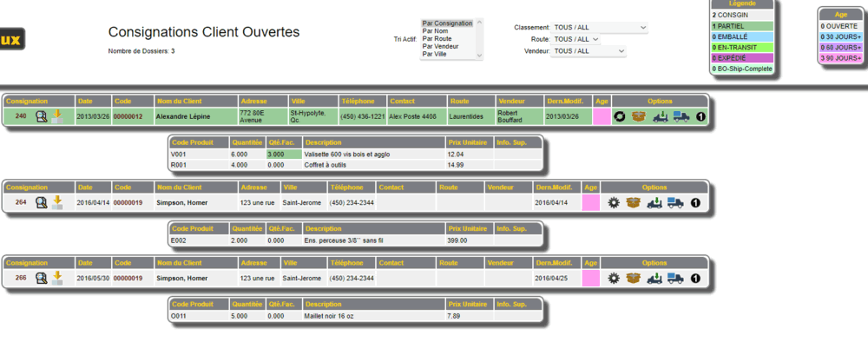Expand the Vendeur dropdown

pyautogui.click(x=588, y=51)
